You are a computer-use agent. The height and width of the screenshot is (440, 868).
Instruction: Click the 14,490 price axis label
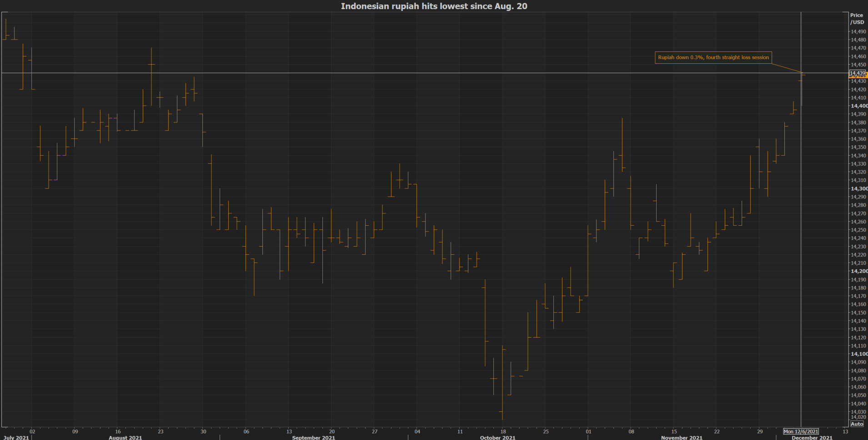[858, 31]
